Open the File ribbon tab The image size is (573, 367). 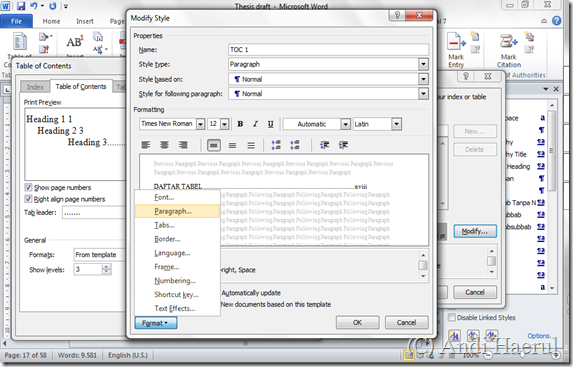click(x=16, y=21)
